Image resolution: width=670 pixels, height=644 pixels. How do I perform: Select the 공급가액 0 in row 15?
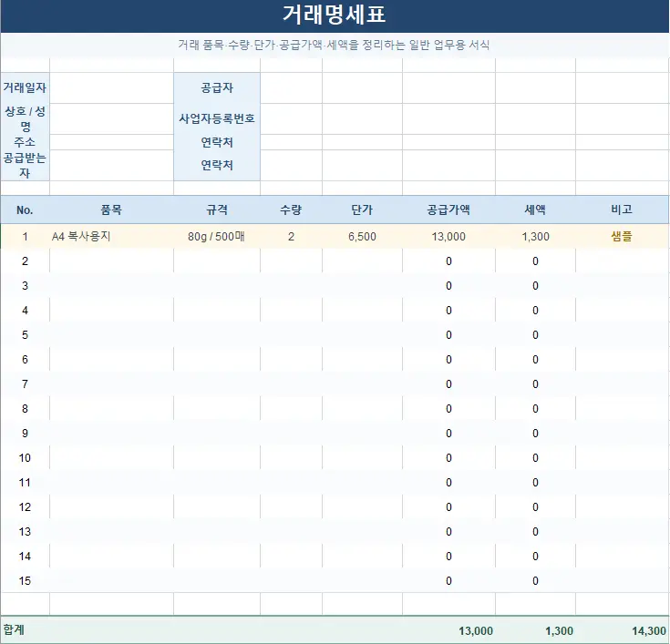click(448, 581)
